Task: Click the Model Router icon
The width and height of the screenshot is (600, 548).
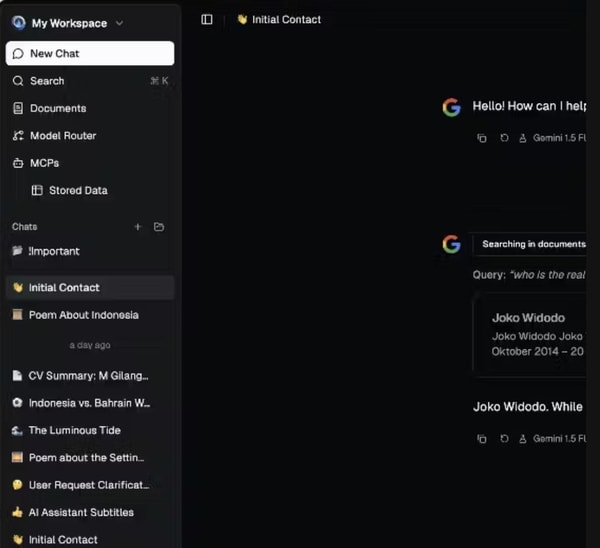Action: (x=18, y=135)
